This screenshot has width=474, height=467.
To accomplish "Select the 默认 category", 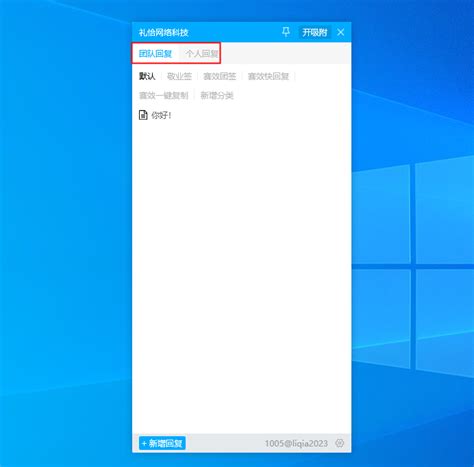I will pyautogui.click(x=147, y=76).
